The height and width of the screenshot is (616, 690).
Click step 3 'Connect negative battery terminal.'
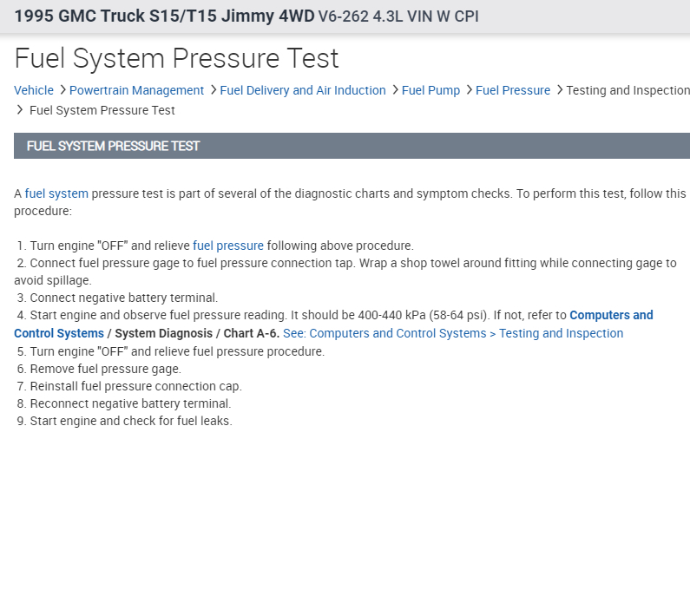[123, 298]
